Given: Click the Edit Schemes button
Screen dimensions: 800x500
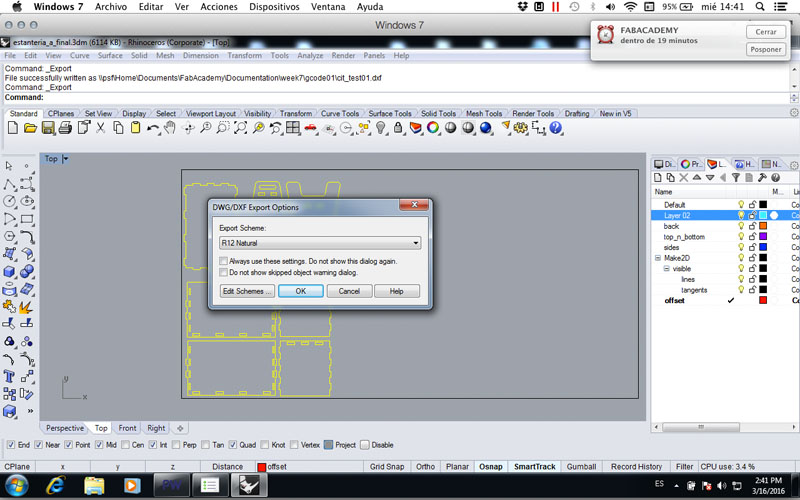Looking at the screenshot, I should tap(247, 291).
